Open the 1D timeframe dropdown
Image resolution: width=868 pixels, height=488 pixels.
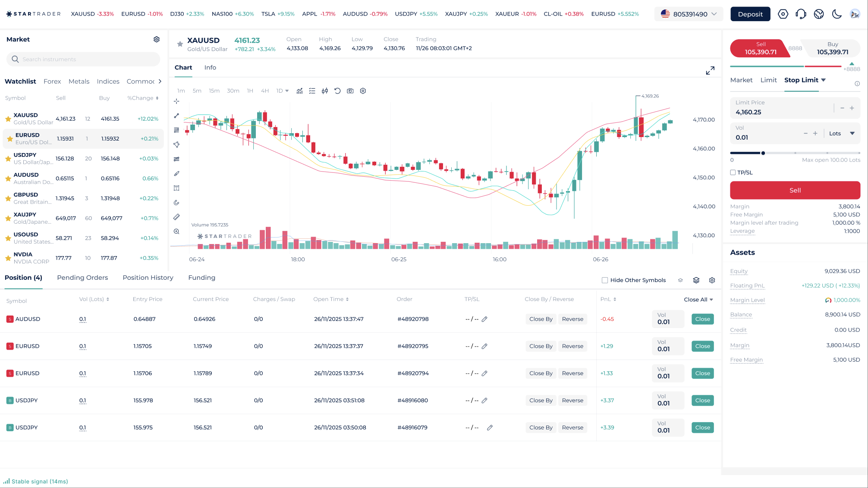(x=282, y=91)
